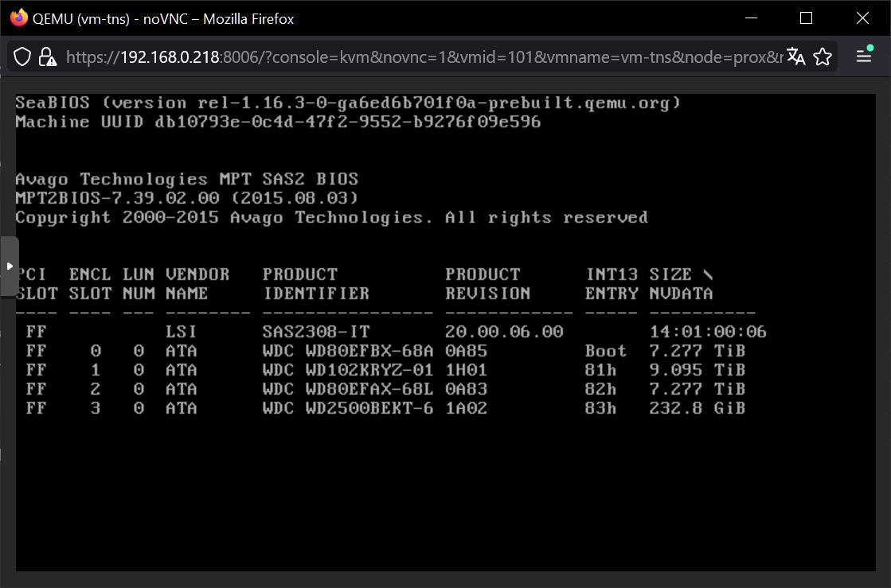Close the Firefox window
The height and width of the screenshot is (588, 891).
[862, 18]
